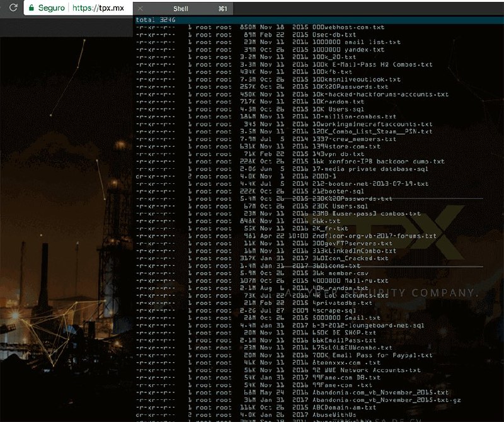Screen dimensions: 504x422
Task: Select file name 000webhost.com.txt
Action: coord(348,27)
